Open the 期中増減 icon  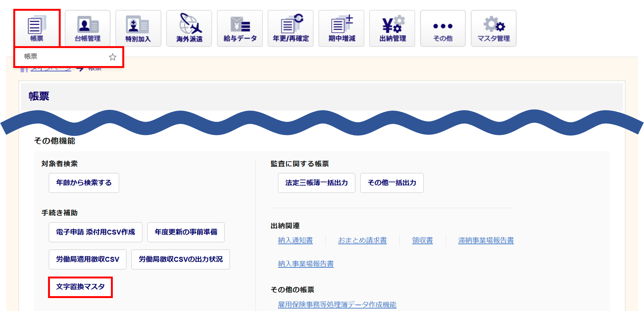(341, 28)
